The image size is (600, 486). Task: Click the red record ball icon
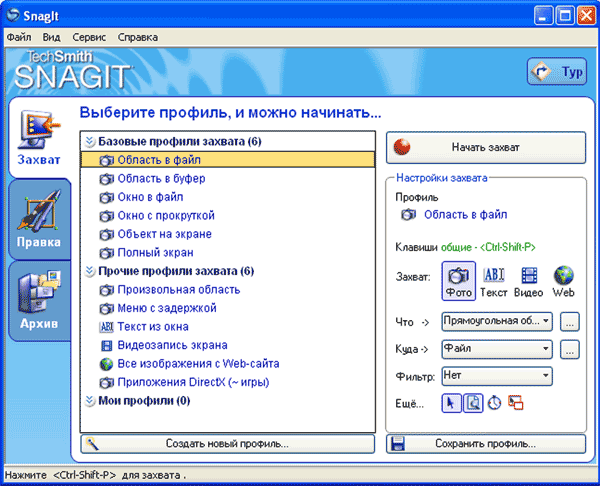coord(402,147)
